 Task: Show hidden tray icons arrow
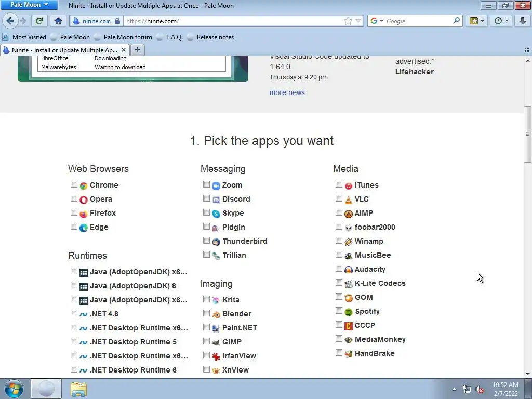[454, 390]
